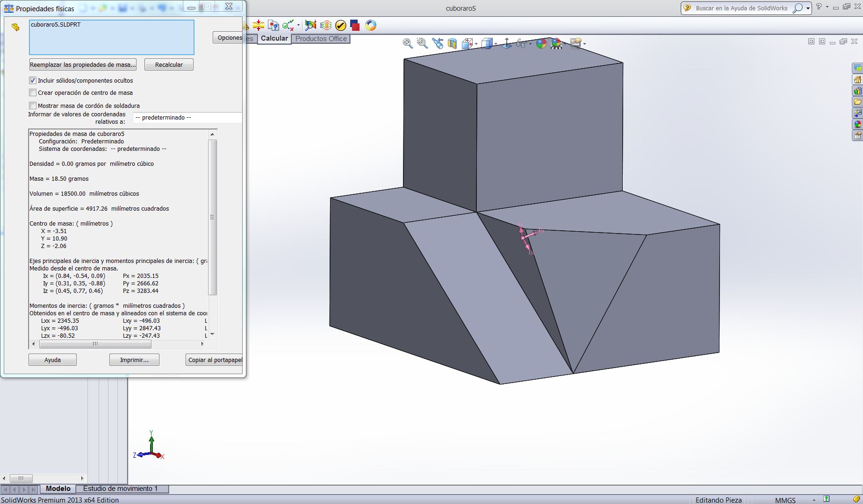863x504 pixels.
Task: Open the File Explorer folder task pane tab
Action: [857, 102]
